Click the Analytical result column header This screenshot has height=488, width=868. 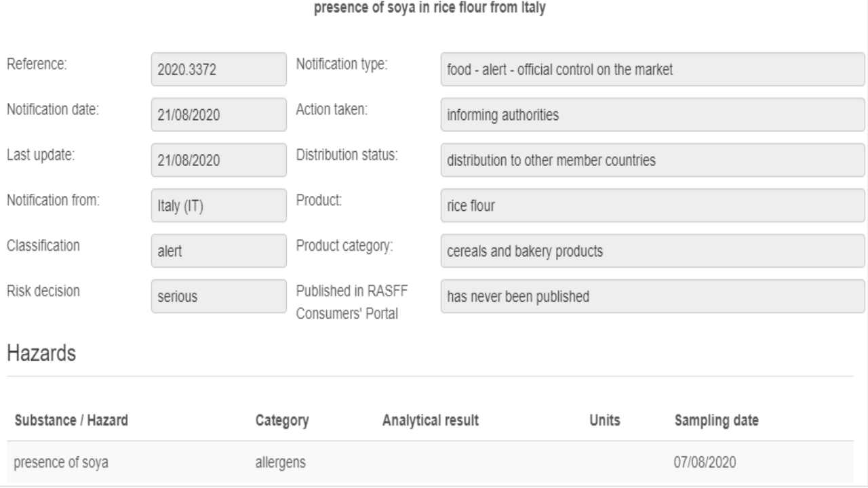[x=431, y=420]
